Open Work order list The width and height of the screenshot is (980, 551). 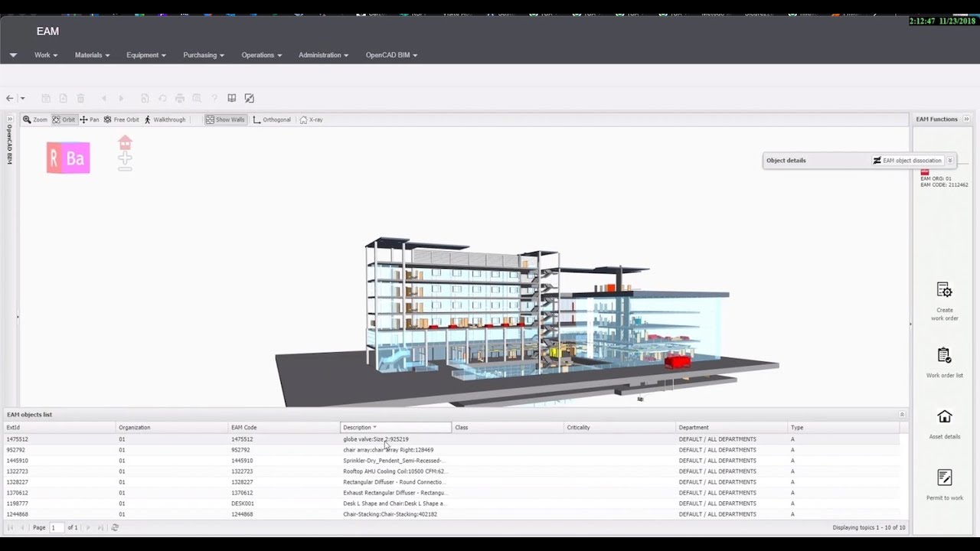pyautogui.click(x=945, y=363)
